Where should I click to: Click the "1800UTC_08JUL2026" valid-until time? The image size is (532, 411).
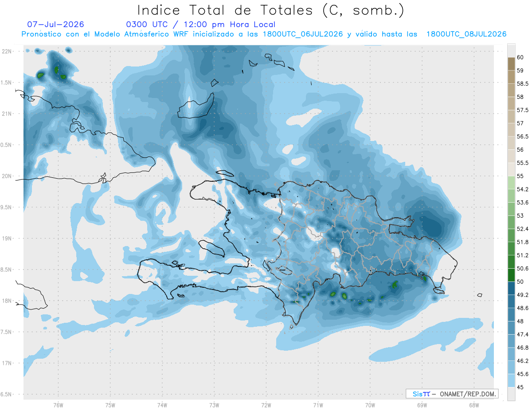pos(466,34)
